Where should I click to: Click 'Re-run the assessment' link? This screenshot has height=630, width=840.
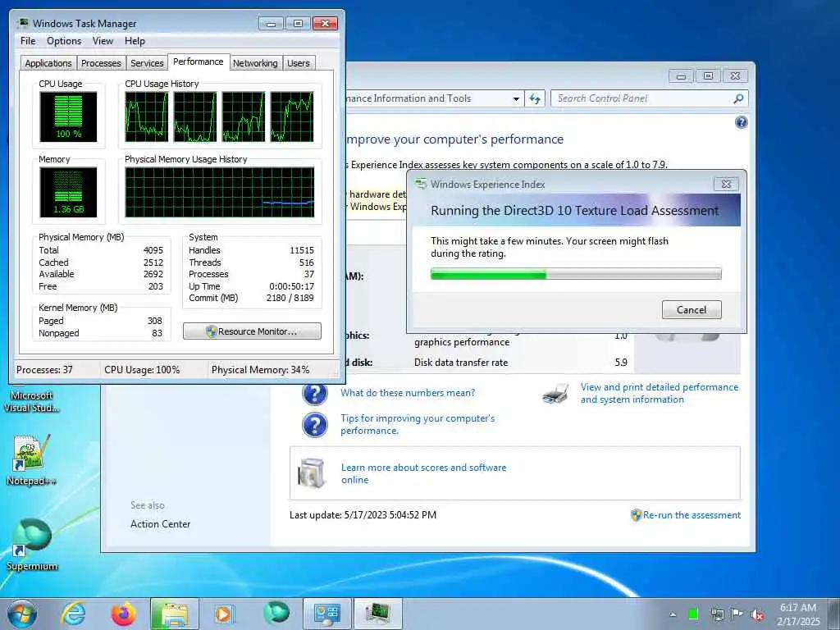[x=692, y=515]
